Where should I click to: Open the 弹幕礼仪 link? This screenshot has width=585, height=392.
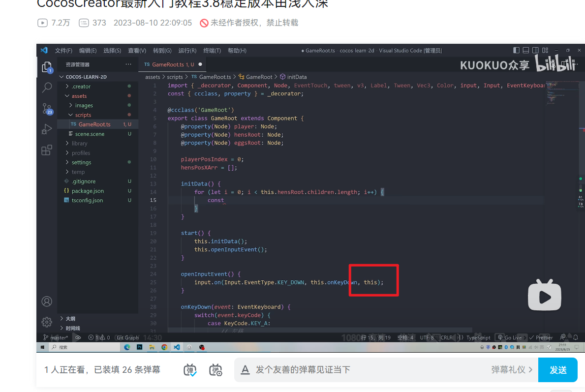(512, 370)
